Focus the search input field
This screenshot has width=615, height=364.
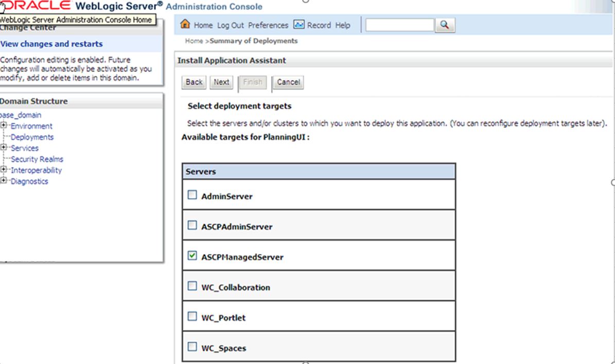[x=400, y=25]
